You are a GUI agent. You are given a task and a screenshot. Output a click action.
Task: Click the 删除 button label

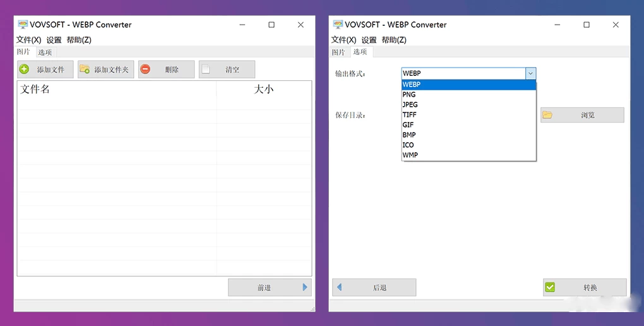point(172,69)
